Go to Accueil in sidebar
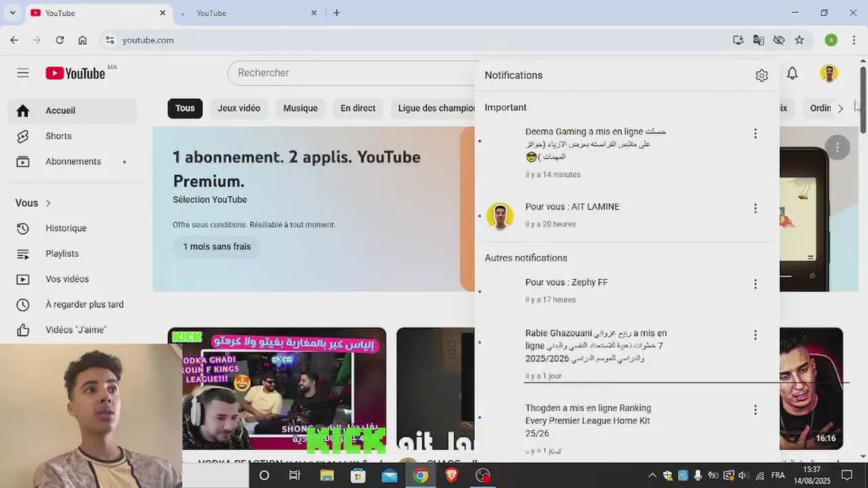Image resolution: width=868 pixels, height=488 pixels. (x=72, y=110)
